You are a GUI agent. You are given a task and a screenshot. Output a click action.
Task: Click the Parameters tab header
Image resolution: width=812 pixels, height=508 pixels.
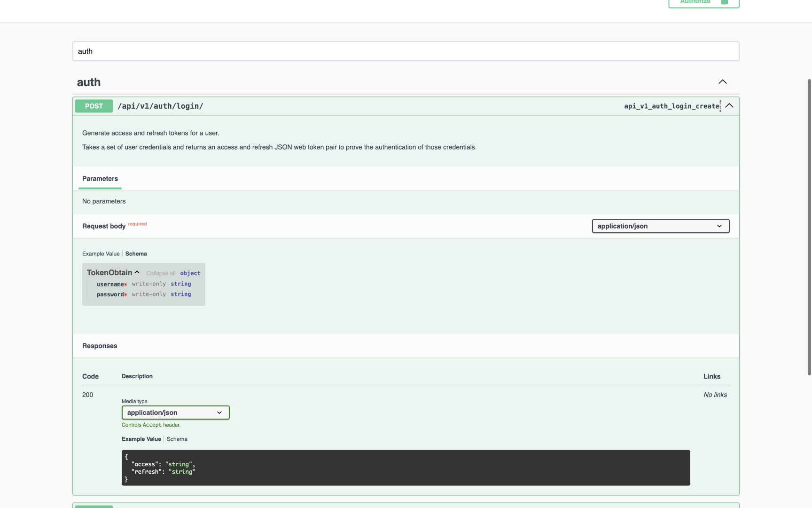tap(100, 179)
